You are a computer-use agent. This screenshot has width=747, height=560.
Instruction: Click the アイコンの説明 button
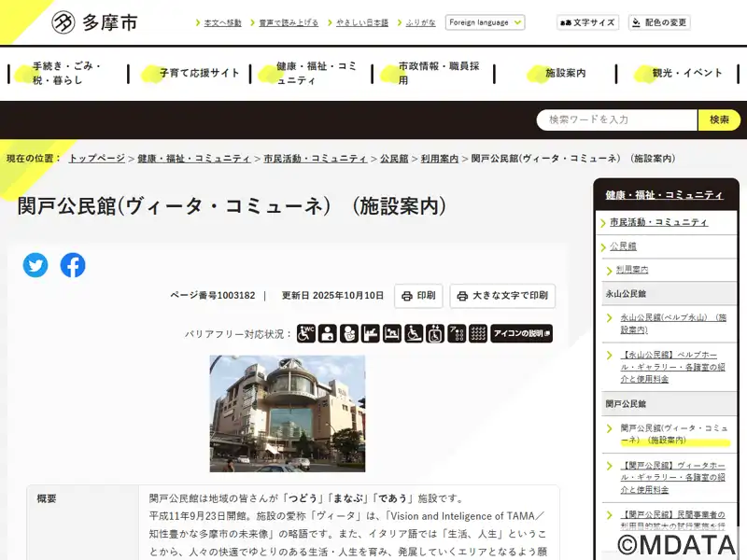click(x=521, y=333)
